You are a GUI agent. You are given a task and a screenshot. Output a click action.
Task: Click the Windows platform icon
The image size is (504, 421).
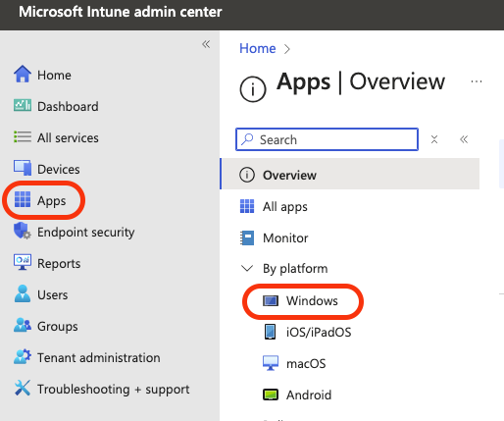271,300
